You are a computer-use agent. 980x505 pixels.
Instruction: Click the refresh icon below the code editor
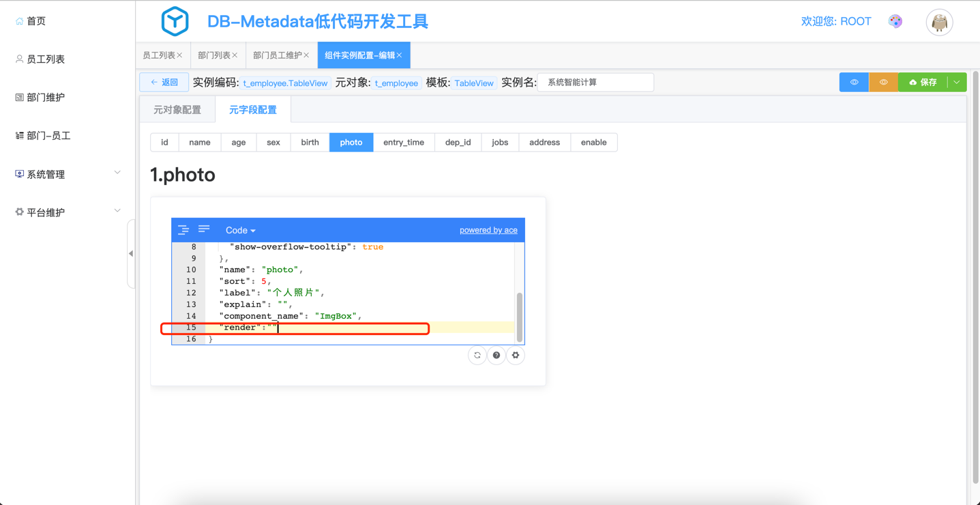[477, 356]
